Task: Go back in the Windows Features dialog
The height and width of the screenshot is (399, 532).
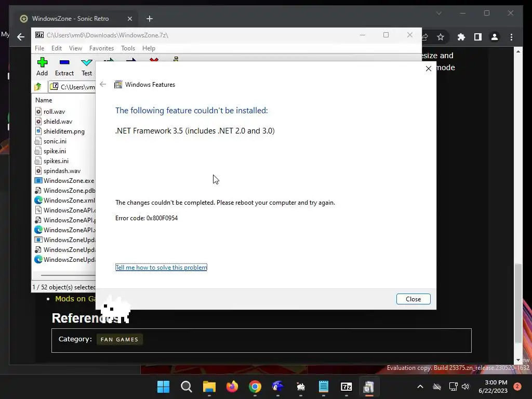Action: point(103,84)
